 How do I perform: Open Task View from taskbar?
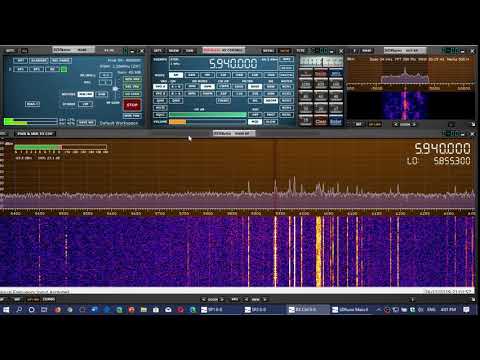(x=44, y=310)
